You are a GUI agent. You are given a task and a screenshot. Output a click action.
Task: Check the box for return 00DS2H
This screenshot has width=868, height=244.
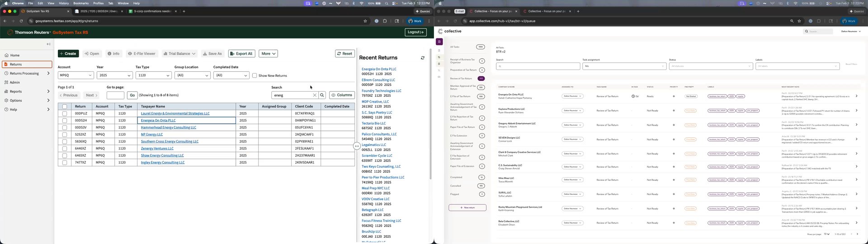click(x=64, y=121)
